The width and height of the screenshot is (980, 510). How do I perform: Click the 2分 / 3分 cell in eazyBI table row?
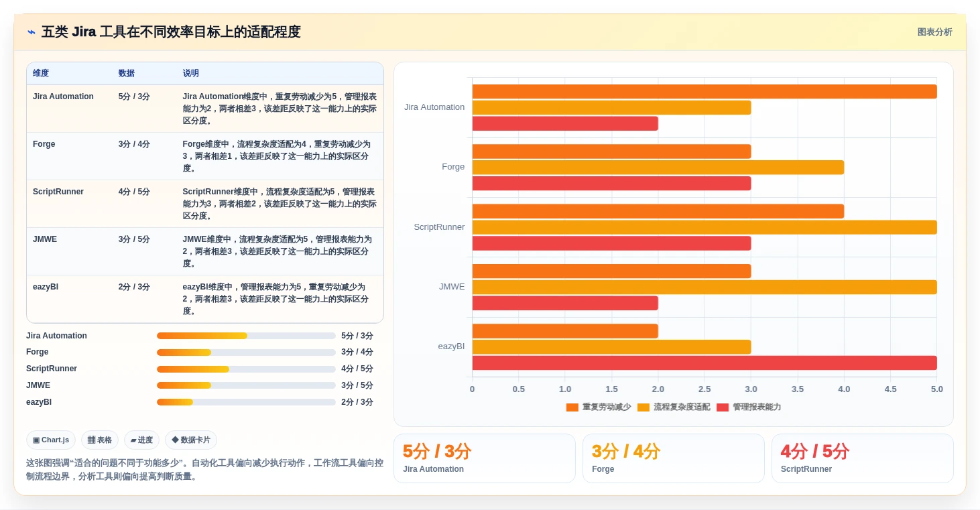click(x=134, y=287)
